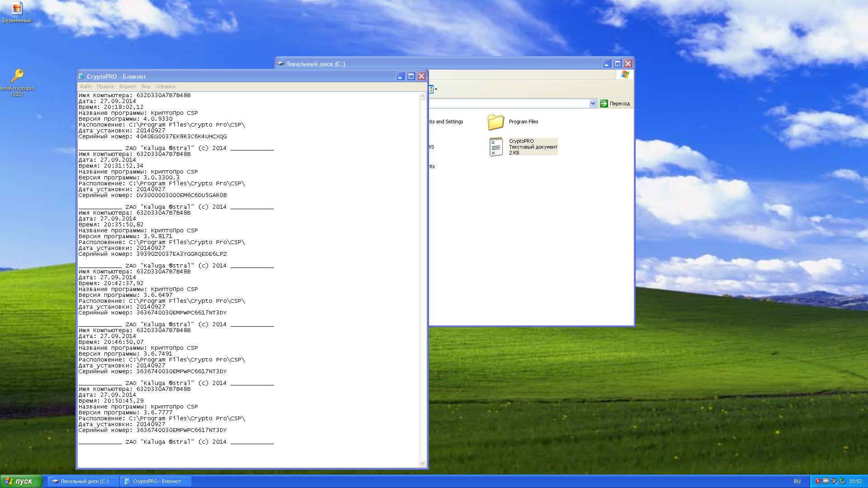Open the address bar dropdown arrow
This screenshot has height=488, width=868.
(x=593, y=103)
